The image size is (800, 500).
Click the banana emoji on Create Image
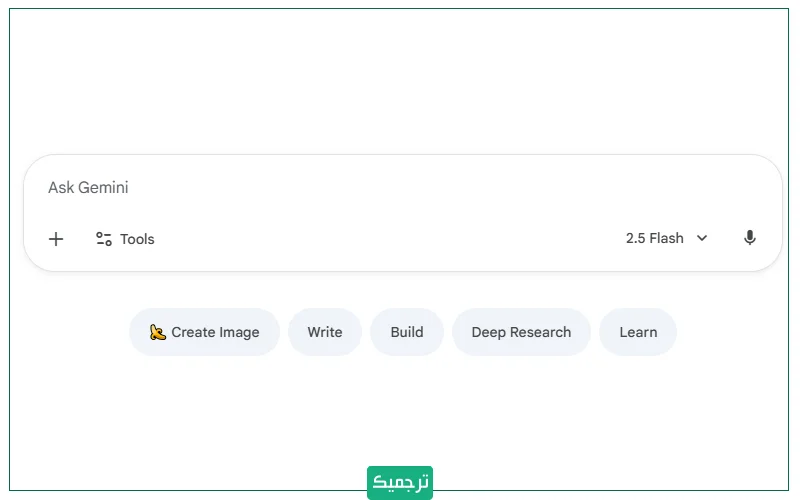(x=157, y=332)
